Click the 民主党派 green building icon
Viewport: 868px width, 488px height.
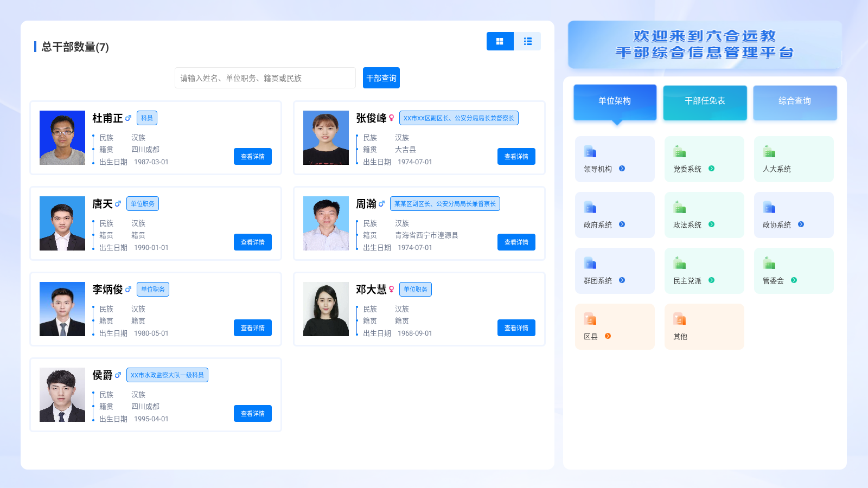pos(679,263)
